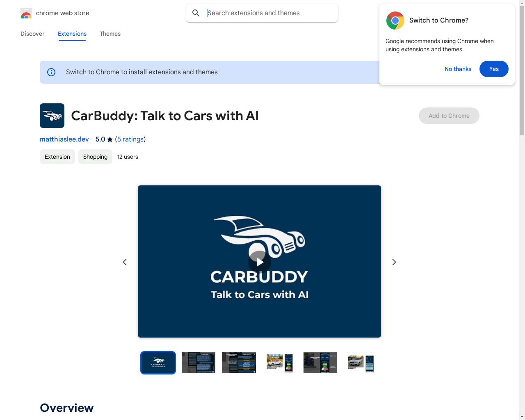The height and width of the screenshot is (420, 525).
Task: Click the 12 users text
Action: click(128, 157)
